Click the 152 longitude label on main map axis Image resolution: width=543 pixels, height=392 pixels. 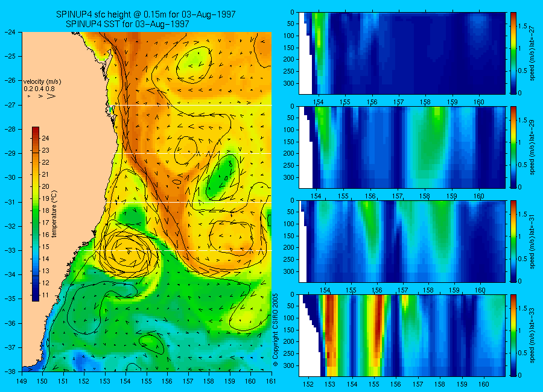84,381
